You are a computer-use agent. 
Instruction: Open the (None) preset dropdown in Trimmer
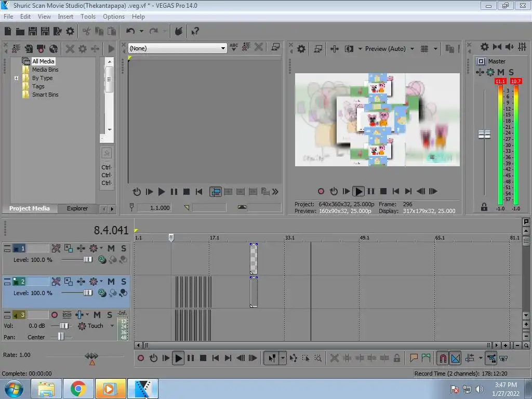[x=223, y=48]
